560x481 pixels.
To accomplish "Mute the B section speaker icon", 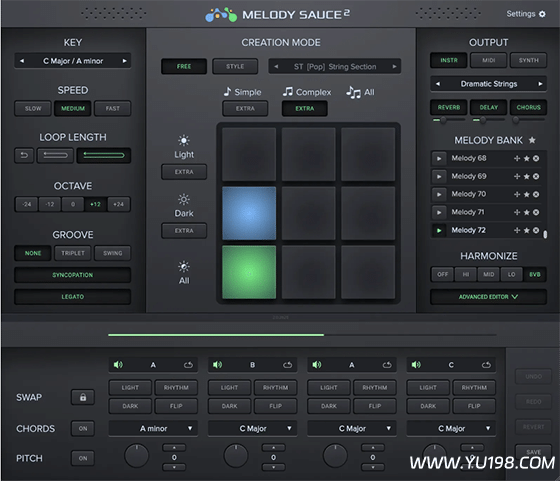I will point(217,365).
